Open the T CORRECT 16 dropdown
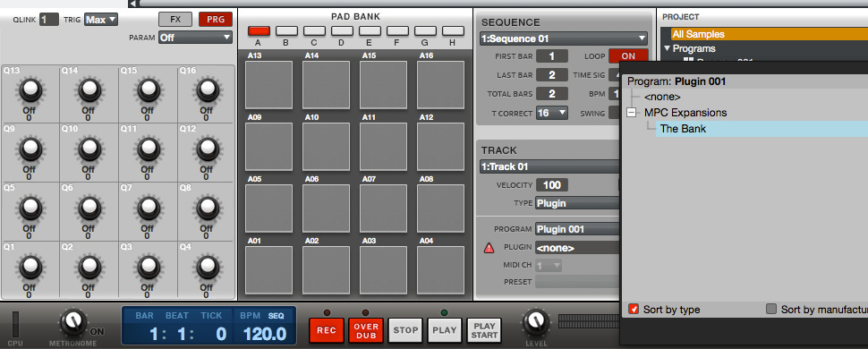 [x=552, y=113]
